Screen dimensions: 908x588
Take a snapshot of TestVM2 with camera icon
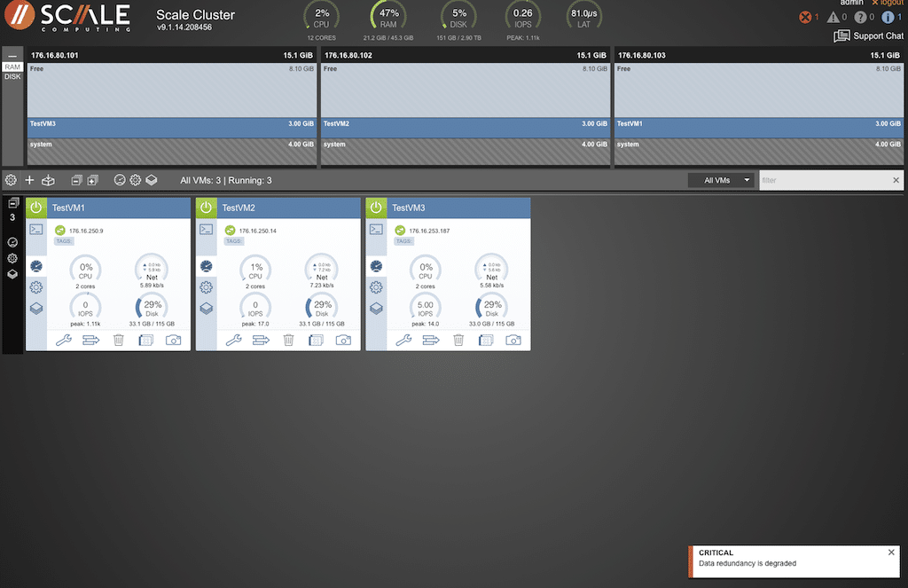(343, 340)
